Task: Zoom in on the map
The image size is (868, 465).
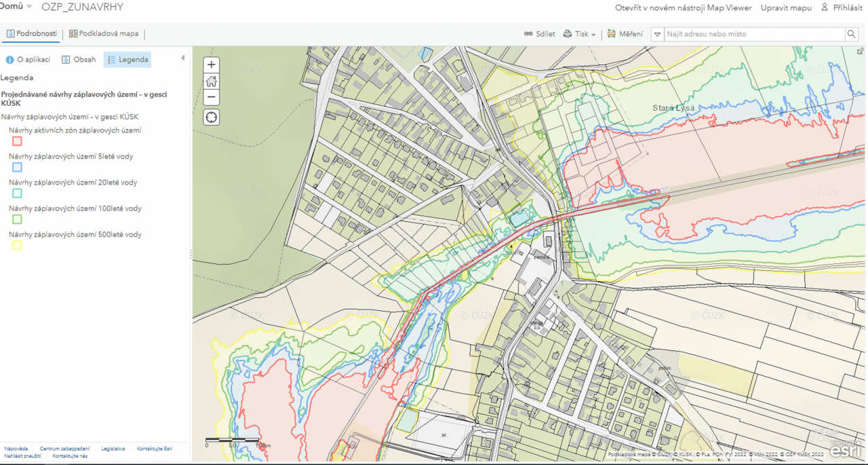Action: click(x=212, y=65)
